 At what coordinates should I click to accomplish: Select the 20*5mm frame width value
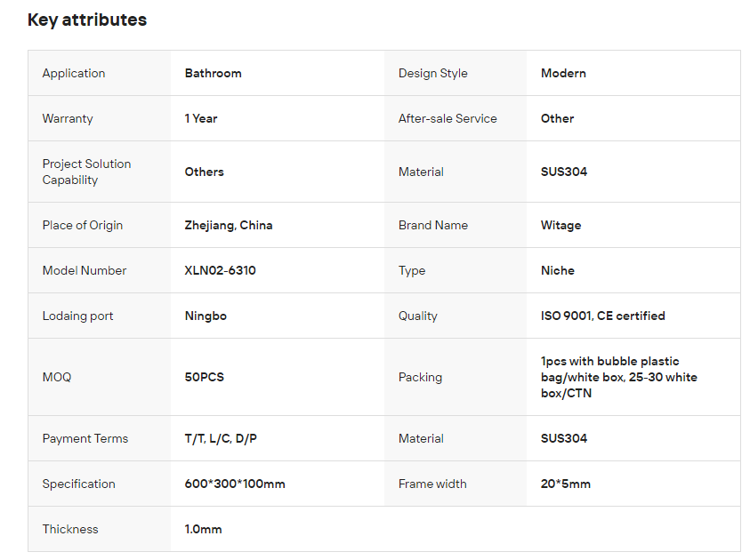(x=565, y=484)
